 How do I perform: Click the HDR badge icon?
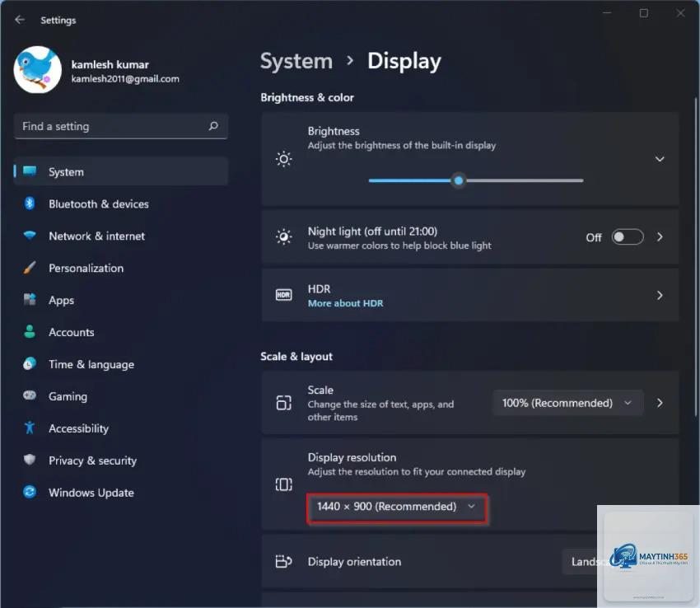(284, 295)
